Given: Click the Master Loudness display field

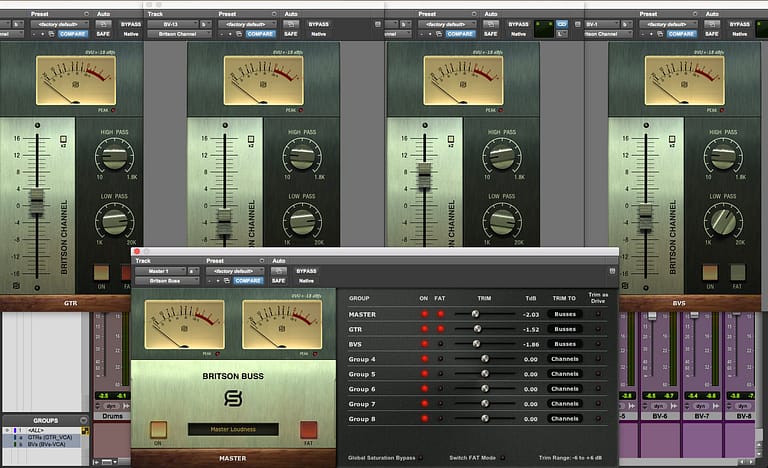Looking at the screenshot, I should [x=233, y=429].
